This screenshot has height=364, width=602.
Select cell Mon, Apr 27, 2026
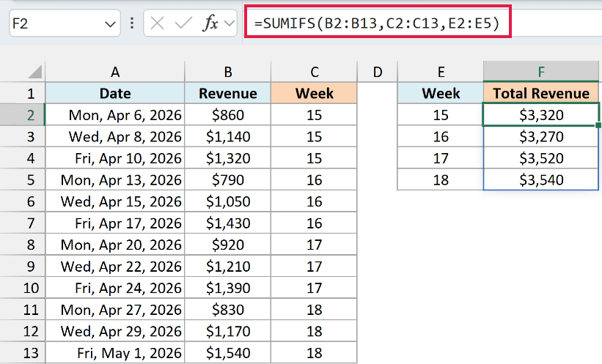coord(115,310)
